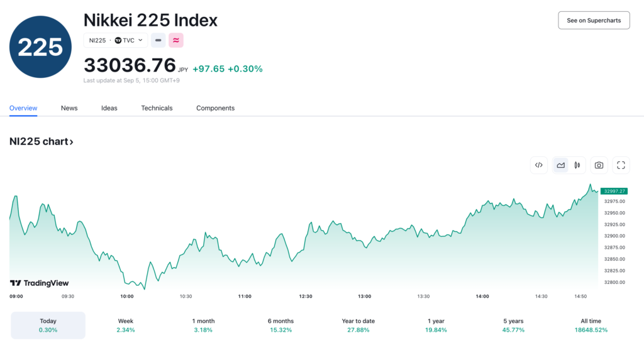
Task: Click the 32900.00 price axis label
Action: coord(614,236)
